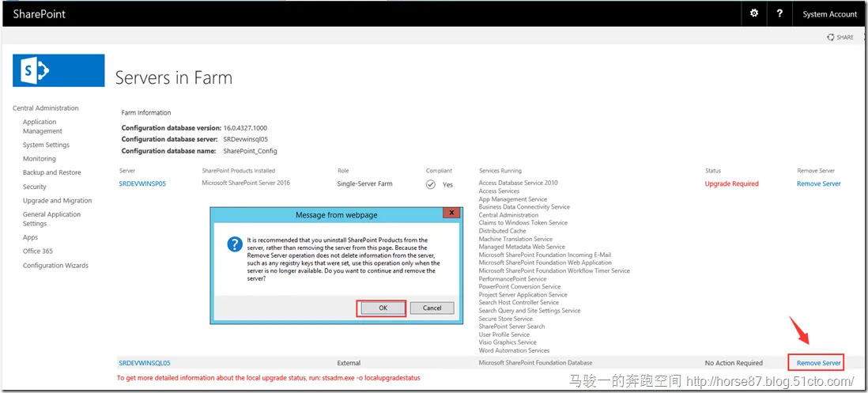Click the Compliant Yes checkmark icon
Viewport: 868px width, 393px height.
(431, 184)
